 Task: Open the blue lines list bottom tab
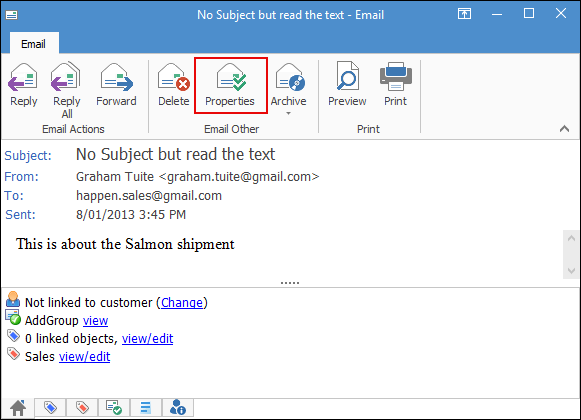tap(146, 408)
